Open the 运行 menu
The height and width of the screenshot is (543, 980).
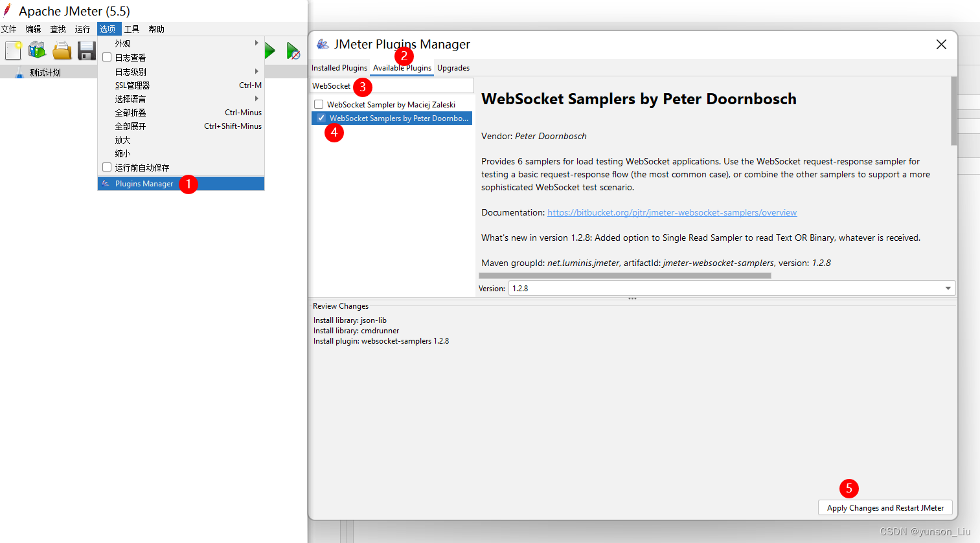point(82,29)
